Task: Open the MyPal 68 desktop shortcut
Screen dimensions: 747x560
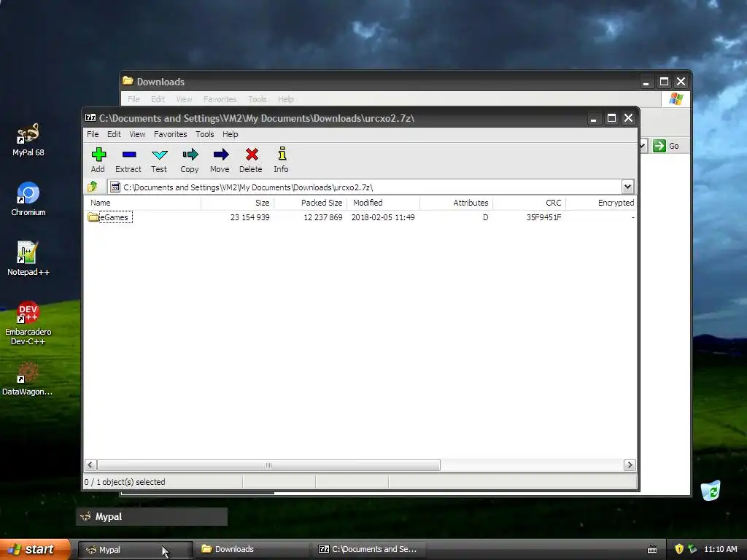Action: click(28, 139)
